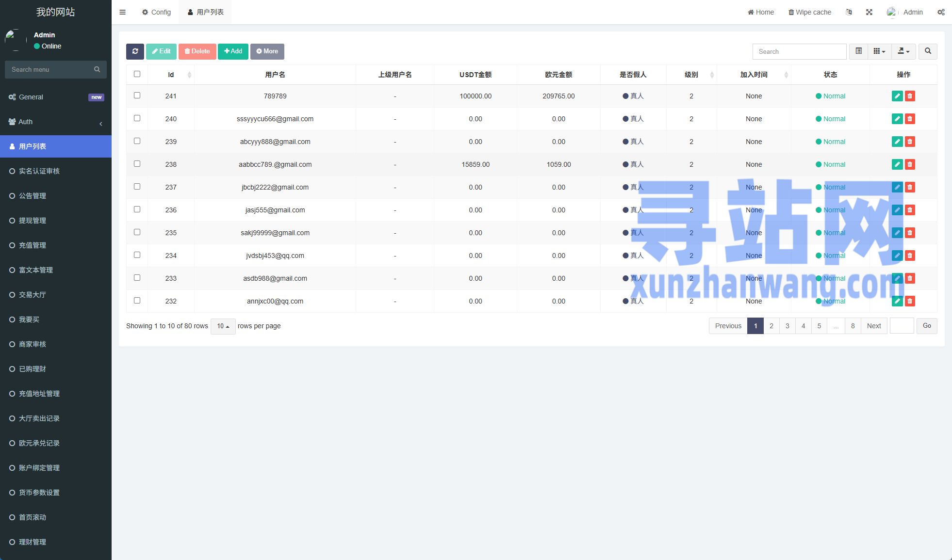The width and height of the screenshot is (952, 560).
Task: Select checkbox for jasj555@gmail.com
Action: tap(137, 209)
